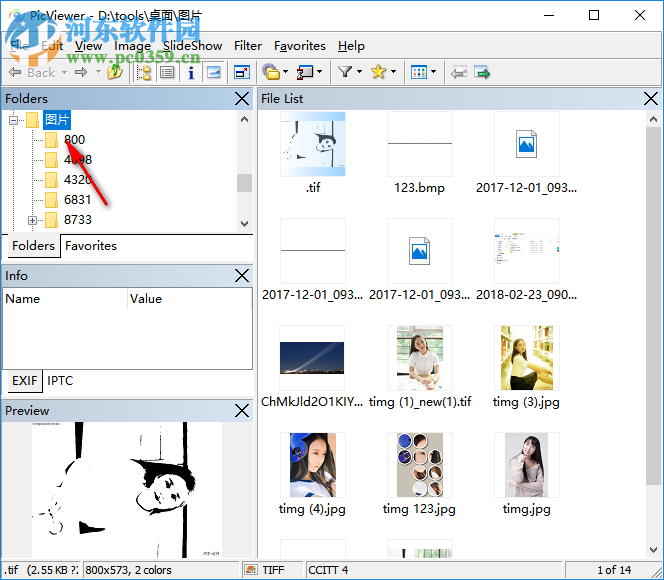Click the full screen view icon
Screen dimensions: 664x580
242,72
